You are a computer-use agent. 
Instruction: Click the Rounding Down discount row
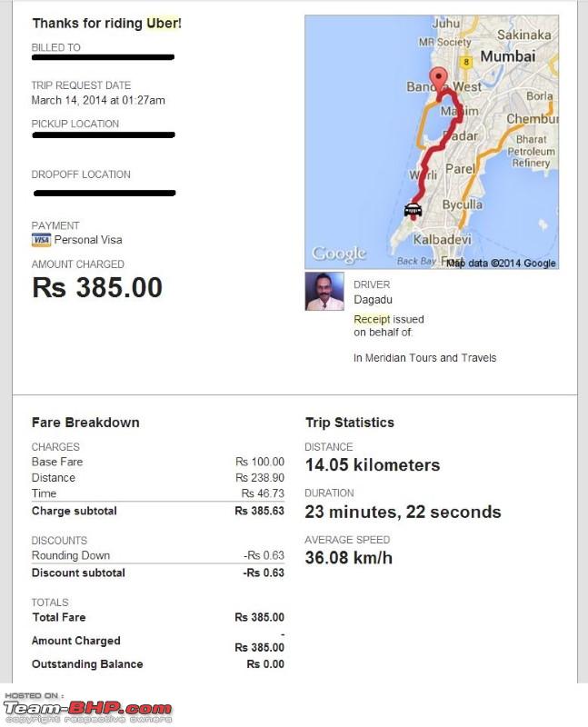[157, 555]
